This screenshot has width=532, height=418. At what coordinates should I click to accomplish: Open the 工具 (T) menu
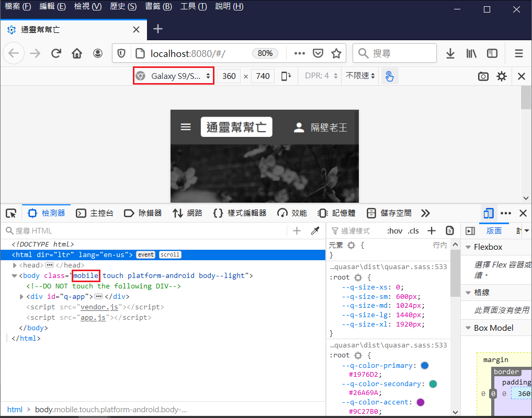[194, 6]
